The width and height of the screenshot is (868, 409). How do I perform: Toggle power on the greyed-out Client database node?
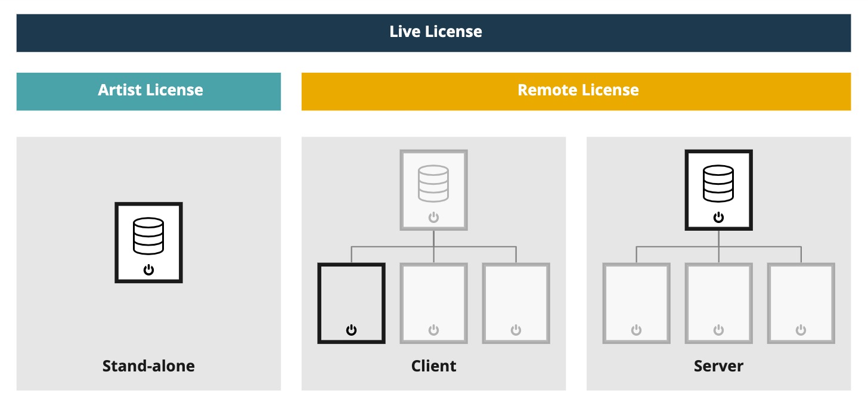(433, 216)
